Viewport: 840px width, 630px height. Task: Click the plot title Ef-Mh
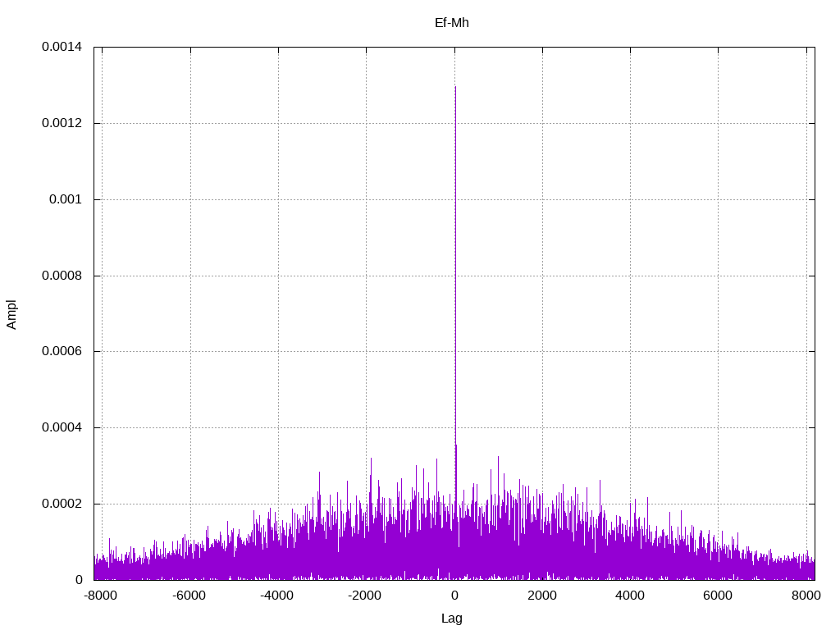(452, 22)
